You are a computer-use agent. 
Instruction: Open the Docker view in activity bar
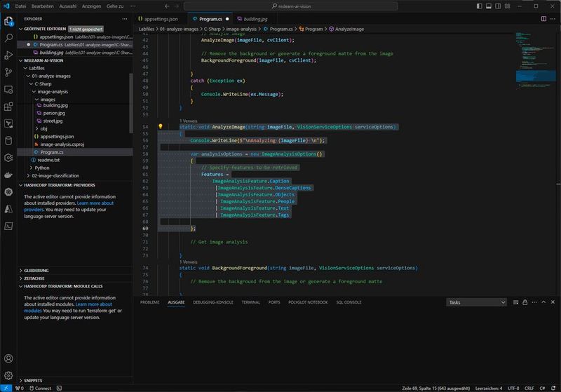point(8,175)
